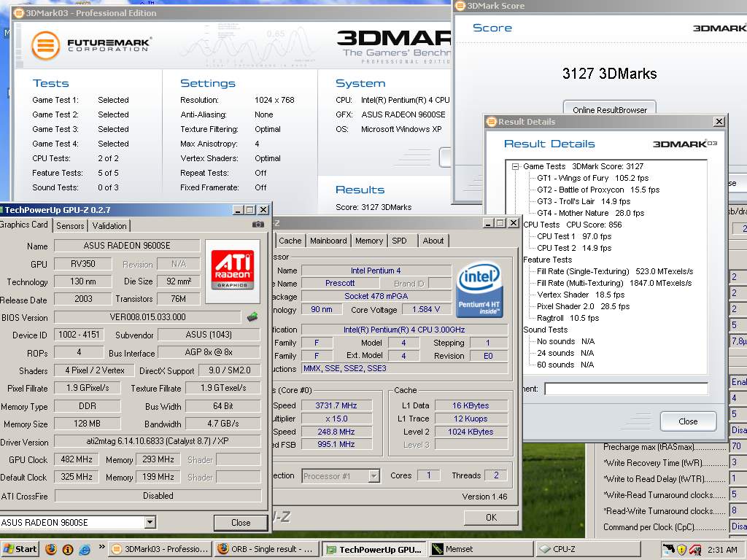Select Fill Rate (Multi-Texturing) result row
This screenshot has height=560, width=747.
614,283
